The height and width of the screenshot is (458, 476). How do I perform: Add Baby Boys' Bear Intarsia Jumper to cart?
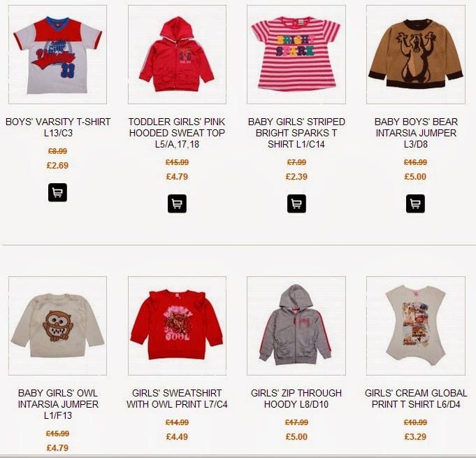point(415,203)
